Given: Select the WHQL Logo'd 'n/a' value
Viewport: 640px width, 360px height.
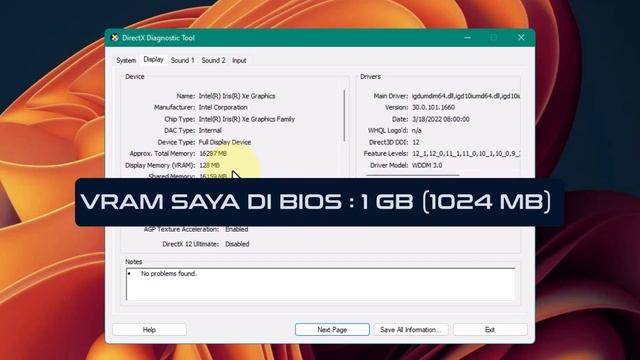Looking at the screenshot, I should pyautogui.click(x=417, y=131).
